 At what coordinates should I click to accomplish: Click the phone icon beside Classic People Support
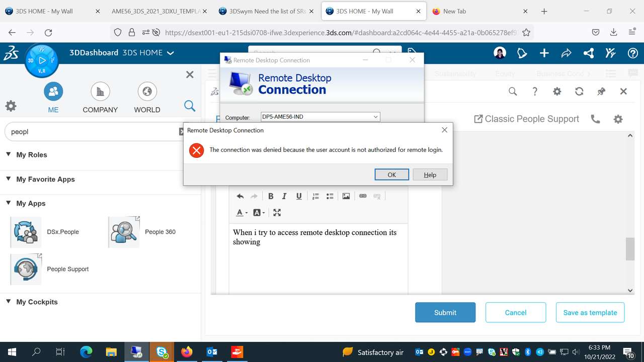[596, 119]
